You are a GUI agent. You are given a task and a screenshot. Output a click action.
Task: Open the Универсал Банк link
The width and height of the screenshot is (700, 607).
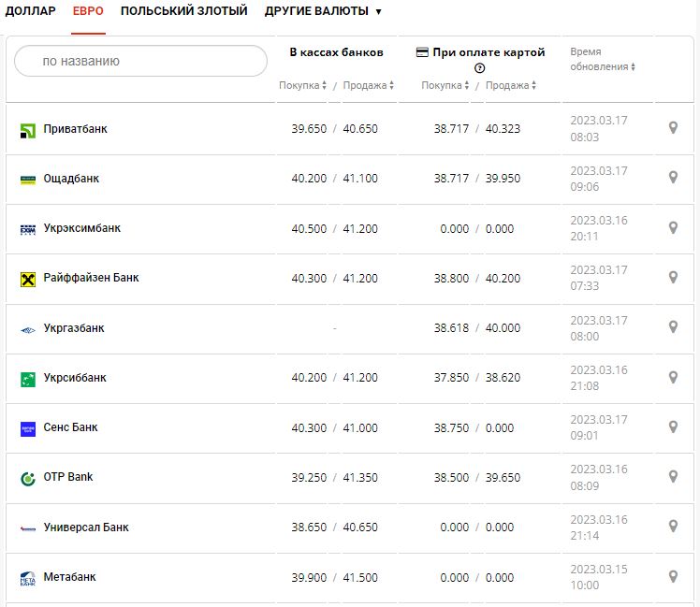tap(86, 528)
